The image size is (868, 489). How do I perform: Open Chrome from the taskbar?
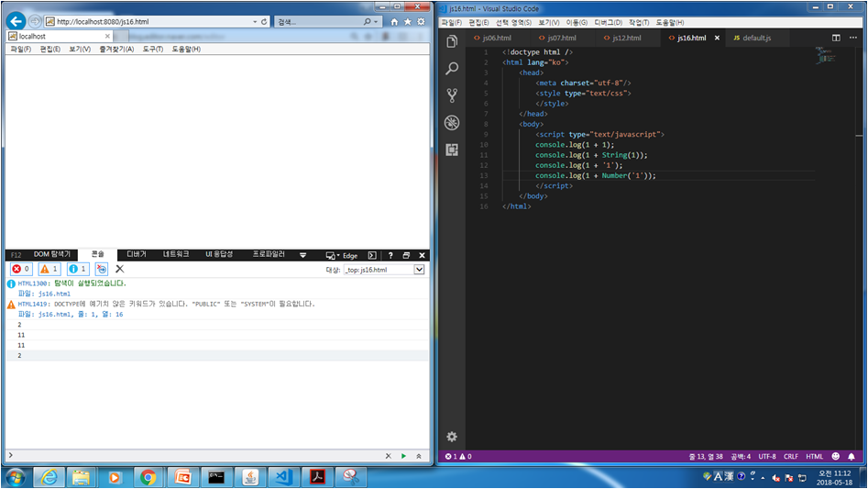148,477
